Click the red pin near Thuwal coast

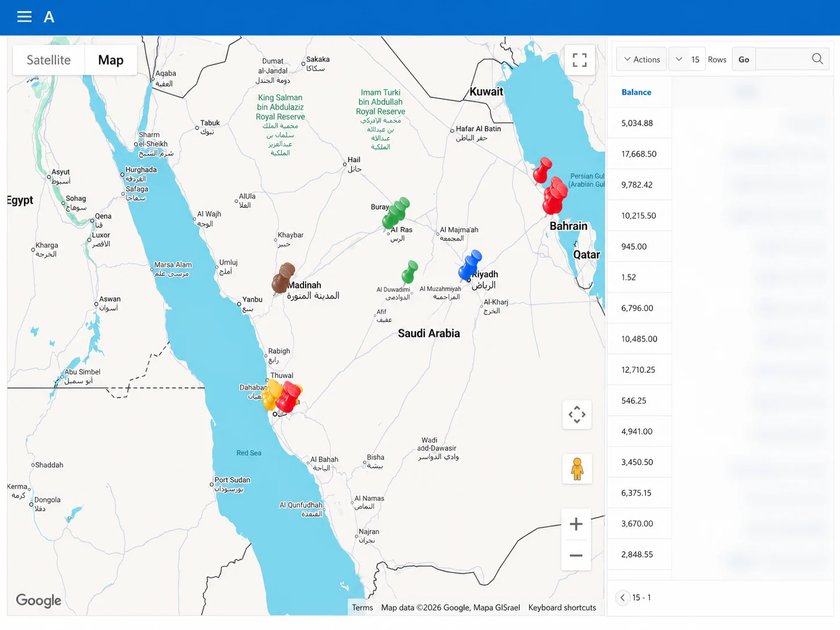tap(288, 397)
